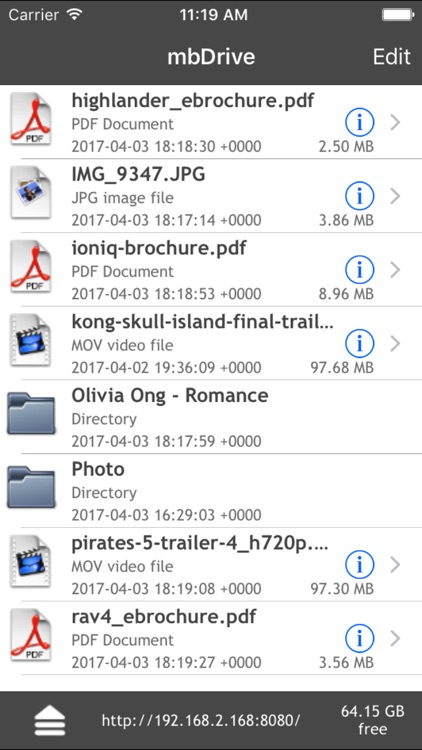This screenshot has width=422, height=750.
Task: Click the Photo folder icon
Action: (x=31, y=487)
